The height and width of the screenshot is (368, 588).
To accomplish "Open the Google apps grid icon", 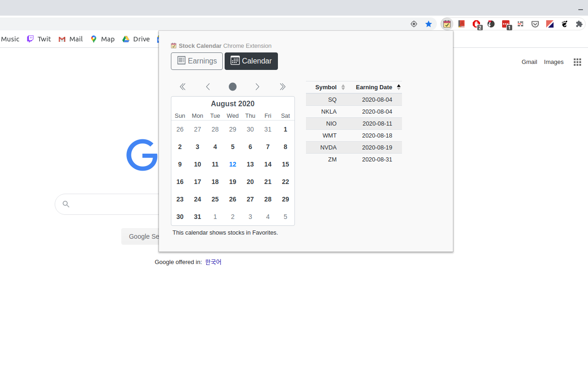I will [577, 62].
